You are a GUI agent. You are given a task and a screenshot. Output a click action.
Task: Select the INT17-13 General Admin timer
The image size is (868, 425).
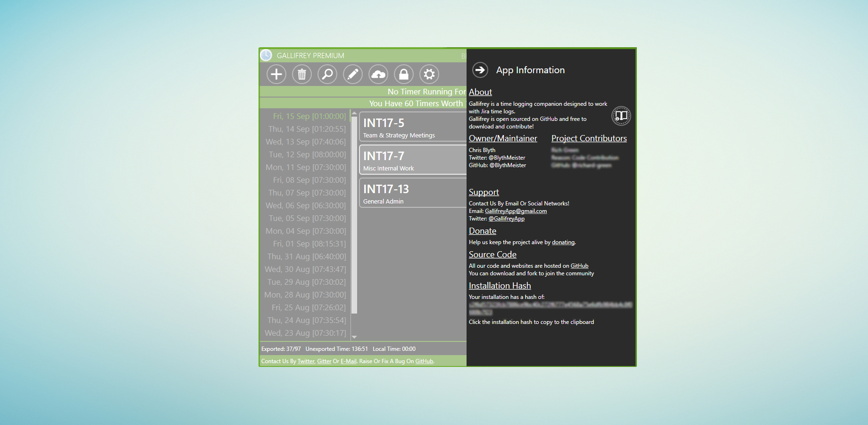(413, 193)
